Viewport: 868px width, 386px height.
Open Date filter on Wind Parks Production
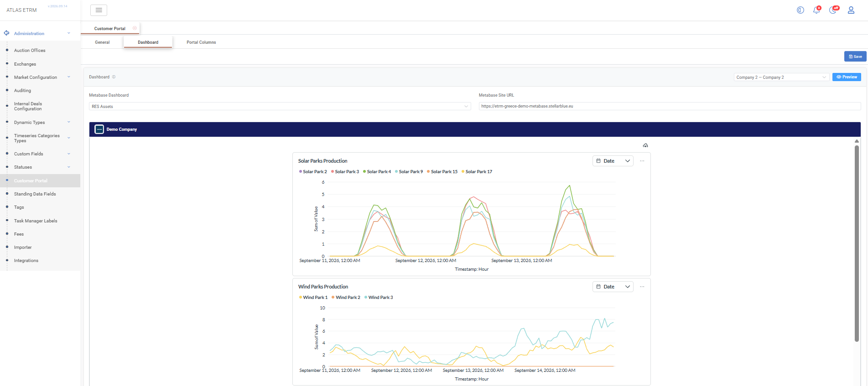[x=613, y=287]
